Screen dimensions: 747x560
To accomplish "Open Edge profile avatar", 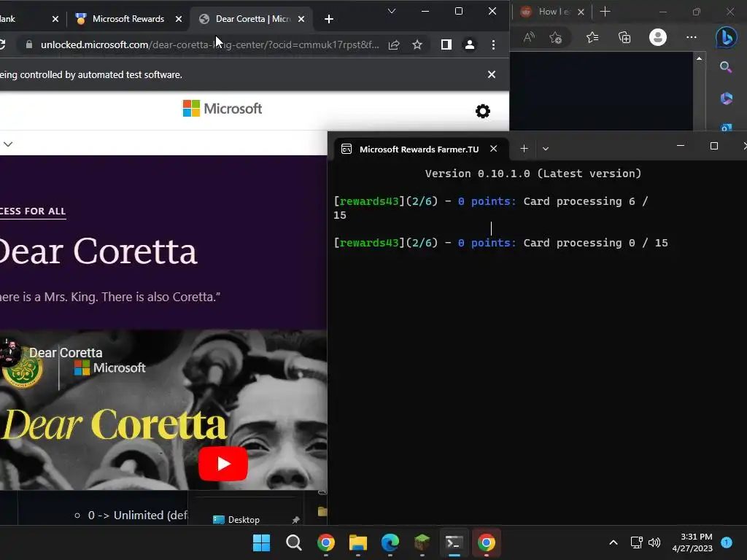I will coord(658,37).
